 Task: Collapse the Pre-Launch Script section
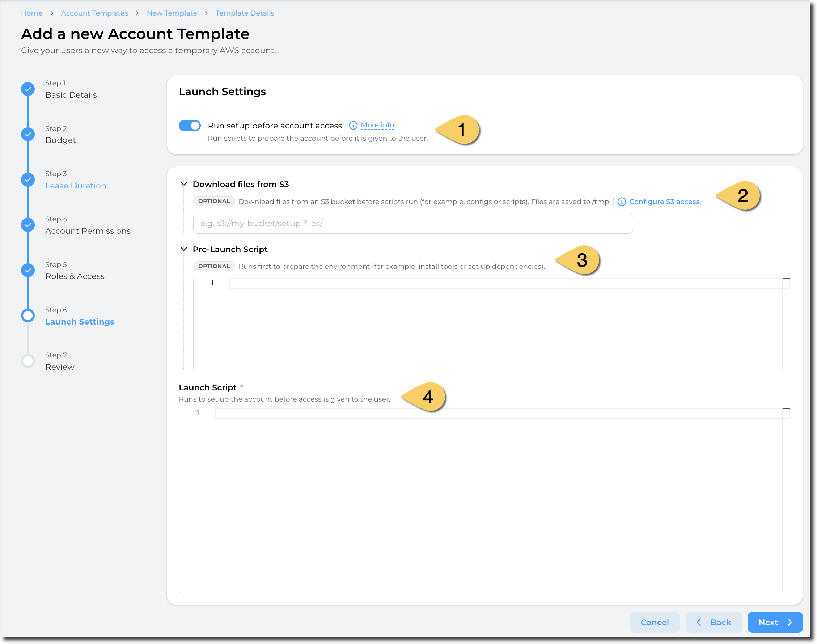pyautogui.click(x=184, y=249)
